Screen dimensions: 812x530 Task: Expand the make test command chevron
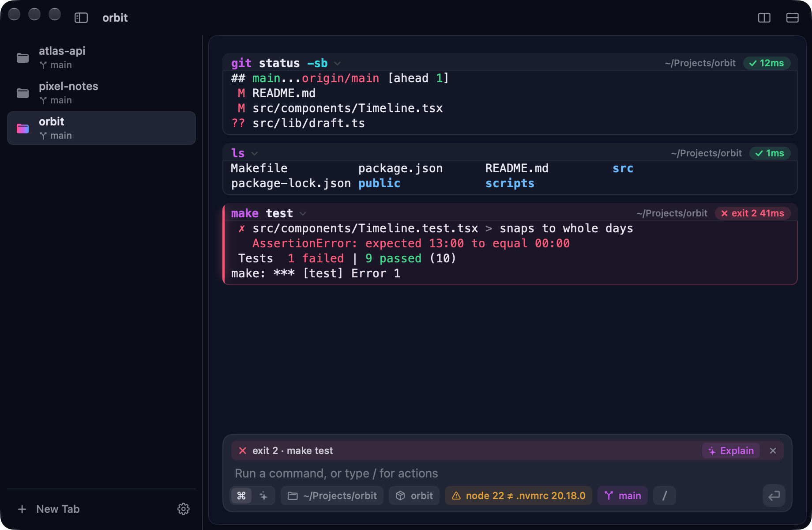[x=303, y=214]
